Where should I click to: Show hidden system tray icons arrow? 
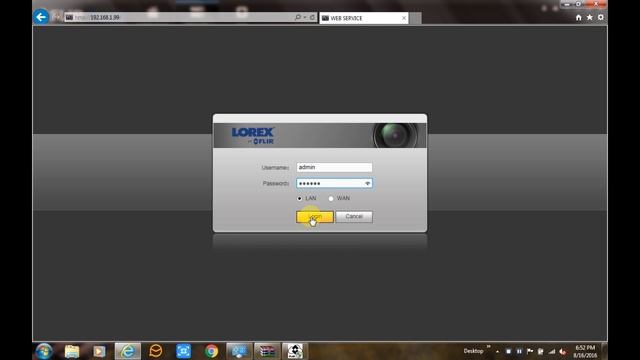tap(497, 351)
